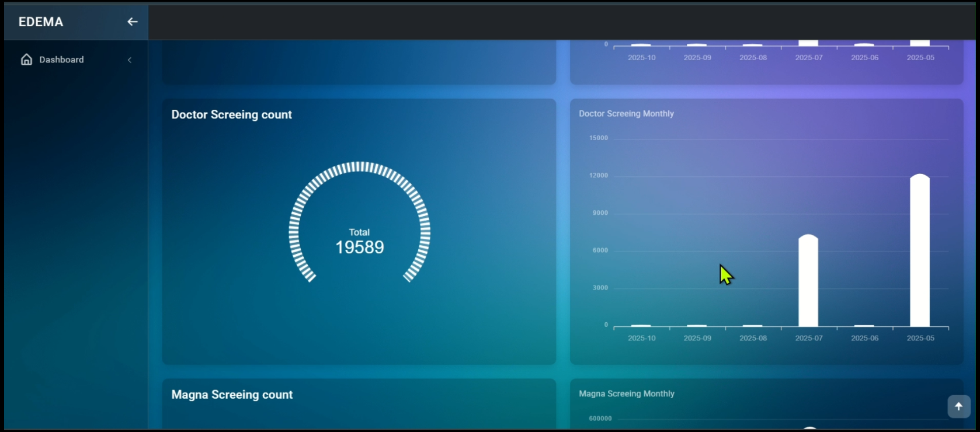980x432 pixels.
Task: Click the EDEMA logo text
Action: [41, 22]
